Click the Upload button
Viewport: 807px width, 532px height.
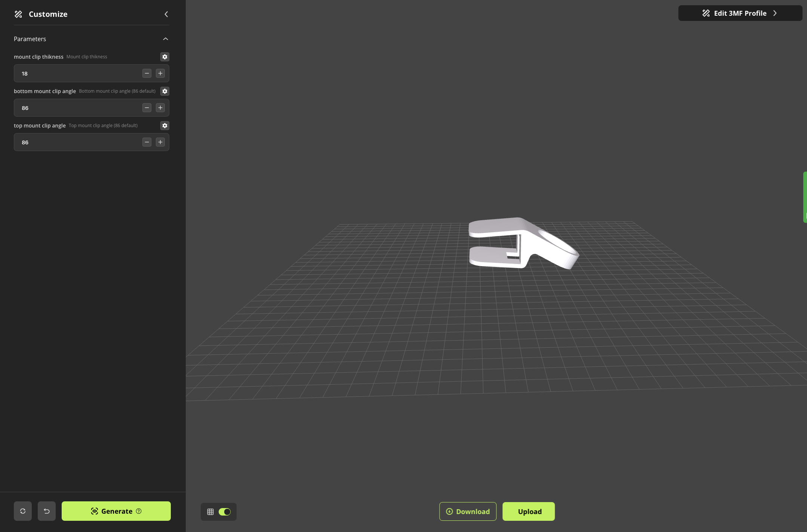529,511
